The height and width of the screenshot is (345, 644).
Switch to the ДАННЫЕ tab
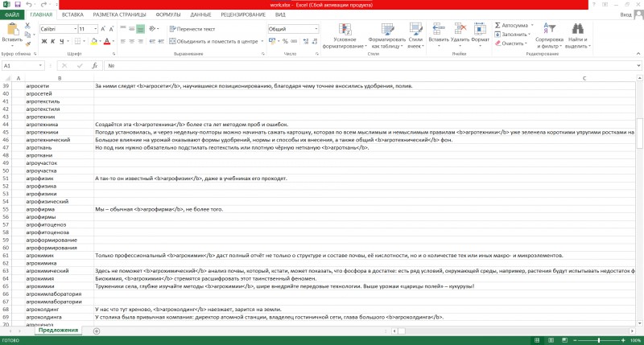point(200,14)
